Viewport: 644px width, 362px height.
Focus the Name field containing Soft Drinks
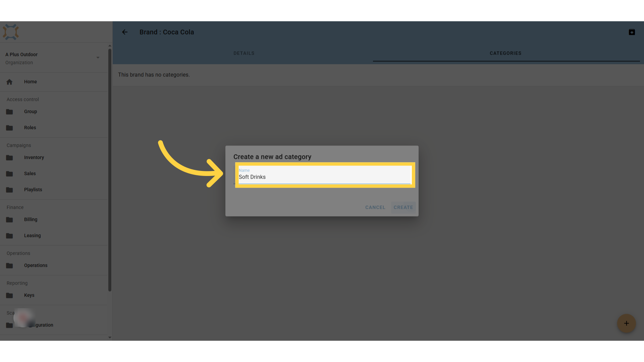pyautogui.click(x=325, y=175)
